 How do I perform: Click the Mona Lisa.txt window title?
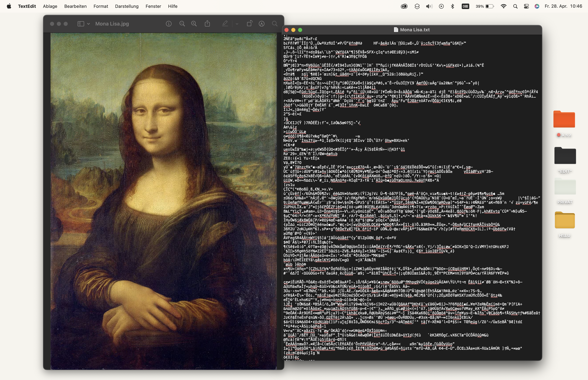(x=414, y=30)
